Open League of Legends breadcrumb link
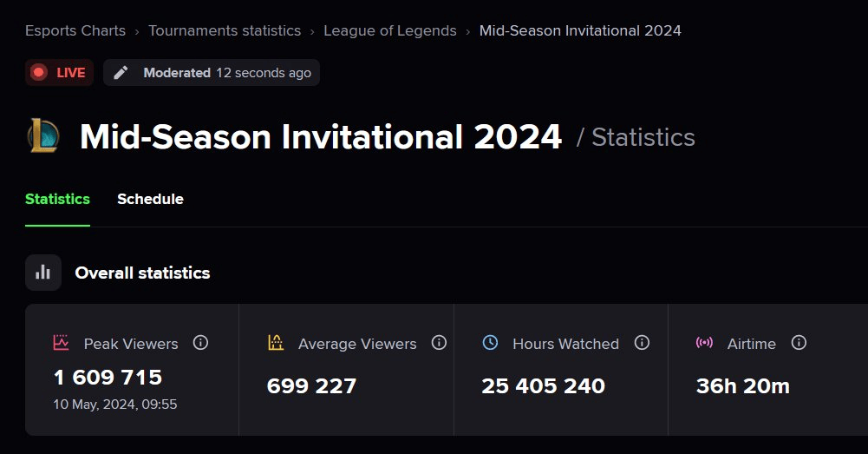This screenshot has width=868, height=454. (390, 30)
